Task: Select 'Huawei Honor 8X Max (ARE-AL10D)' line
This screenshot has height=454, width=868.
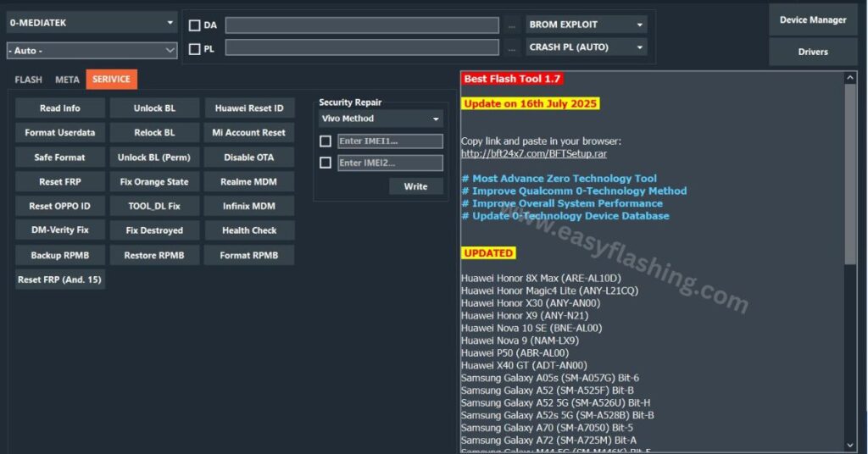Action: tap(541, 278)
